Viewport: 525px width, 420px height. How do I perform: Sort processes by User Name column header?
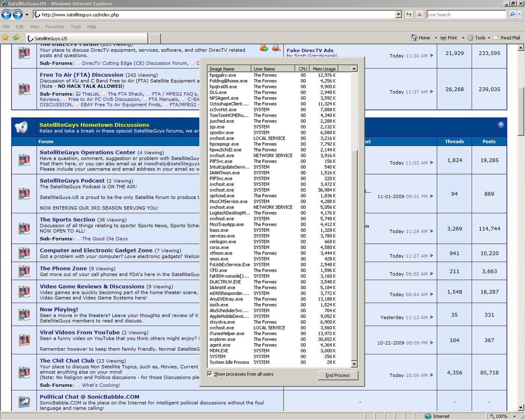click(x=273, y=69)
